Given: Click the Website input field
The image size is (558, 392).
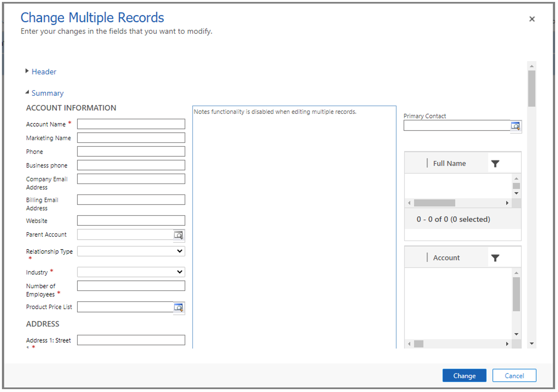Looking at the screenshot, I should (131, 220).
